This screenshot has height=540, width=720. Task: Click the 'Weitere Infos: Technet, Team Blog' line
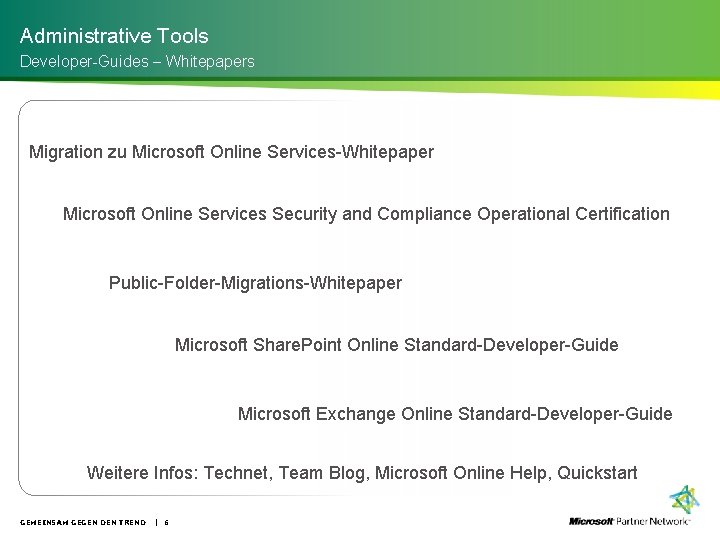point(362,472)
